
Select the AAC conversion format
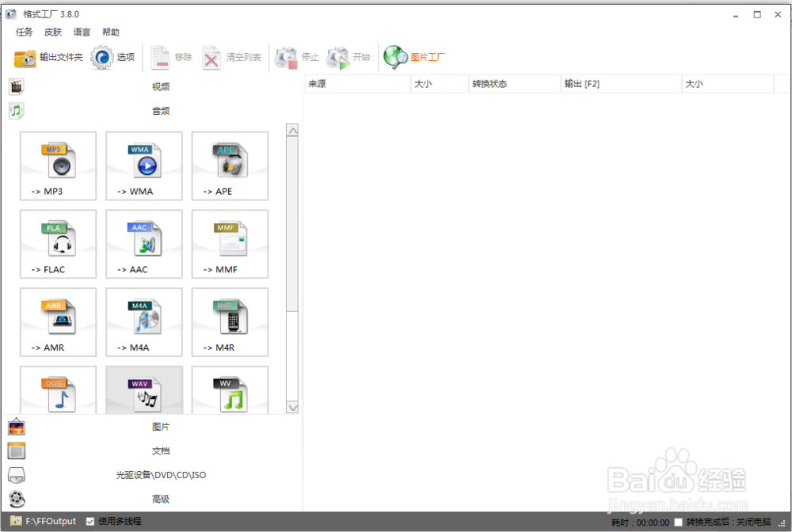click(143, 244)
